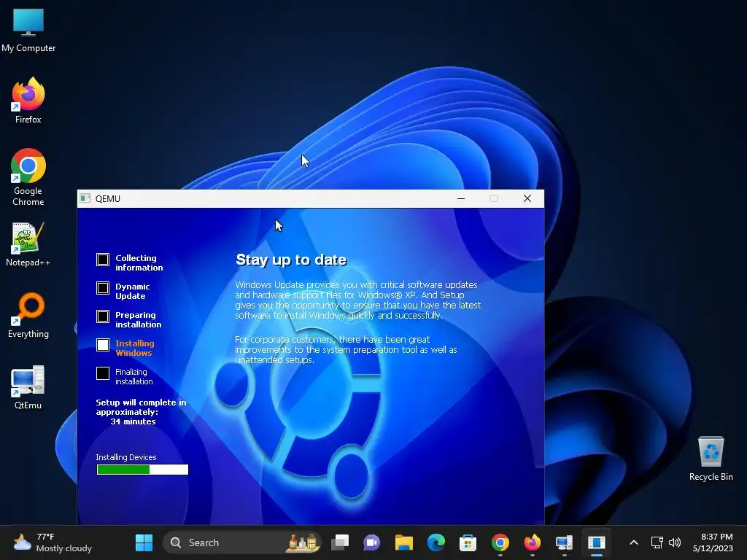The width and height of the screenshot is (747, 560).
Task: Open the Chat app in the taskbar
Action: (x=371, y=542)
